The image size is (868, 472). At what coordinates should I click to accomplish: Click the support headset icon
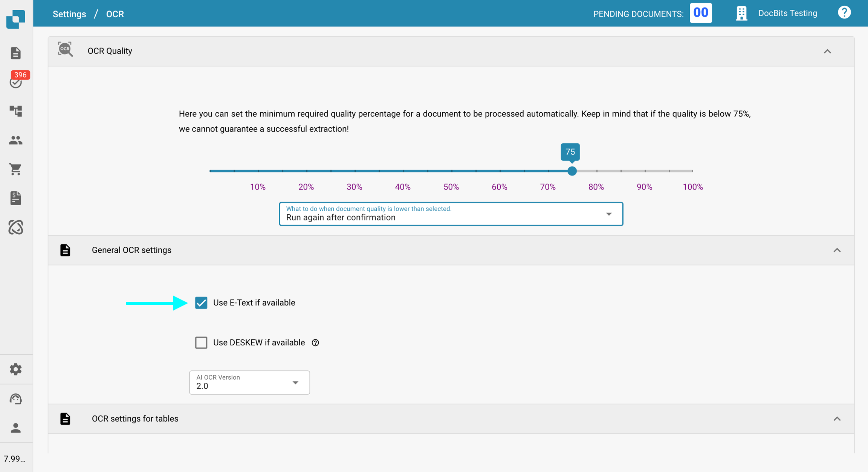[x=15, y=399]
